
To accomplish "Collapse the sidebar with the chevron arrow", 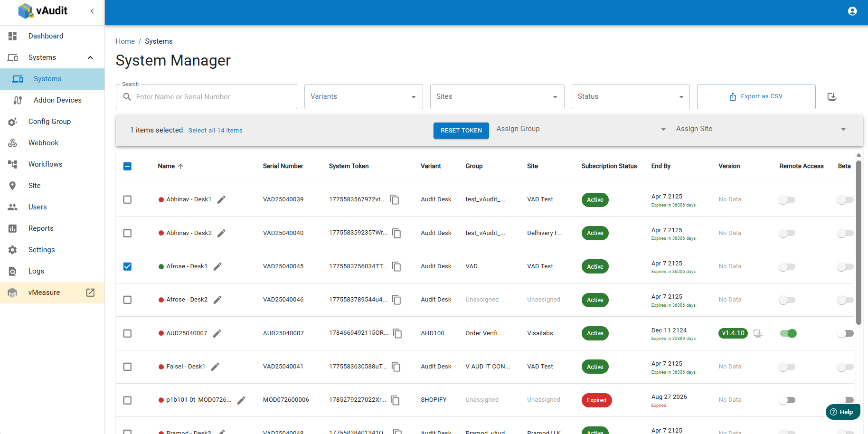I will (92, 11).
